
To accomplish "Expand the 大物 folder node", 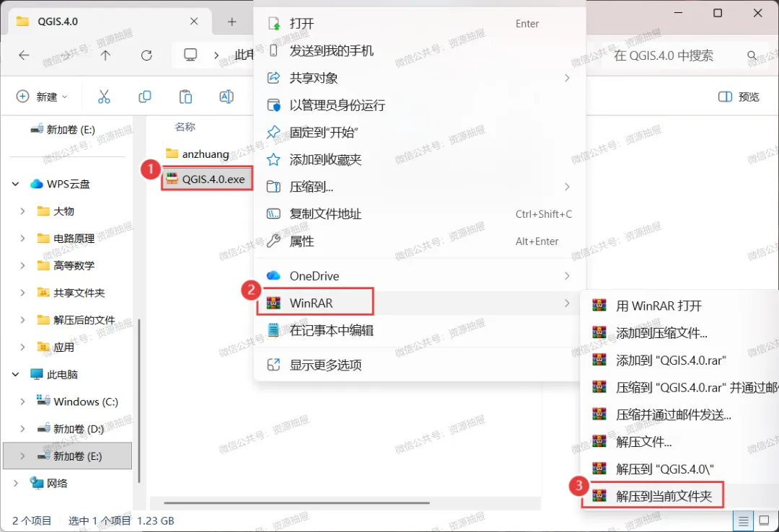I will tap(22, 211).
